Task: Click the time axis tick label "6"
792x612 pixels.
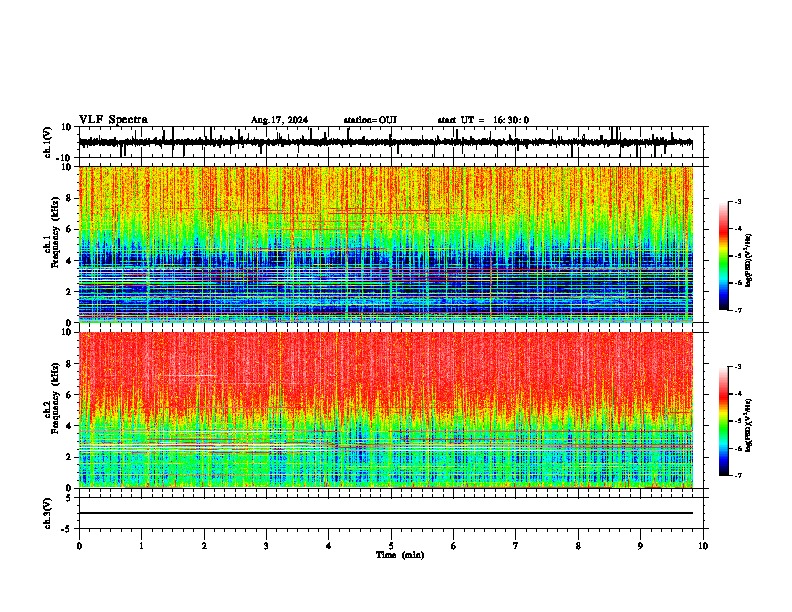Action: click(x=453, y=546)
